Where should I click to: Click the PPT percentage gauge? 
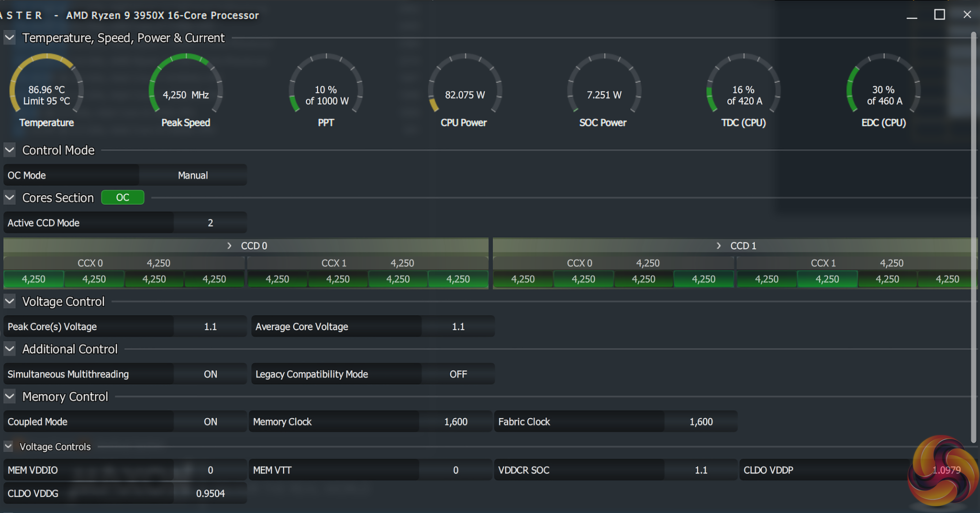coord(326,86)
